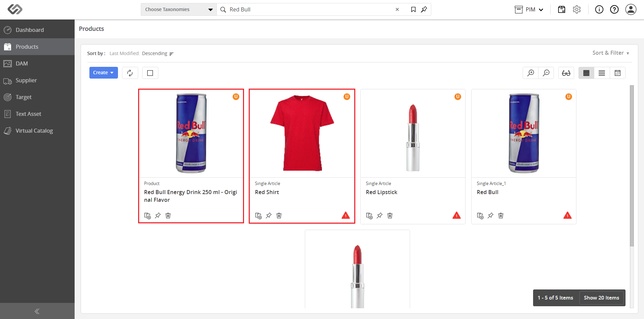Duplicate the Red Bull Single Article_1
This screenshot has height=319, width=644.
click(x=480, y=216)
